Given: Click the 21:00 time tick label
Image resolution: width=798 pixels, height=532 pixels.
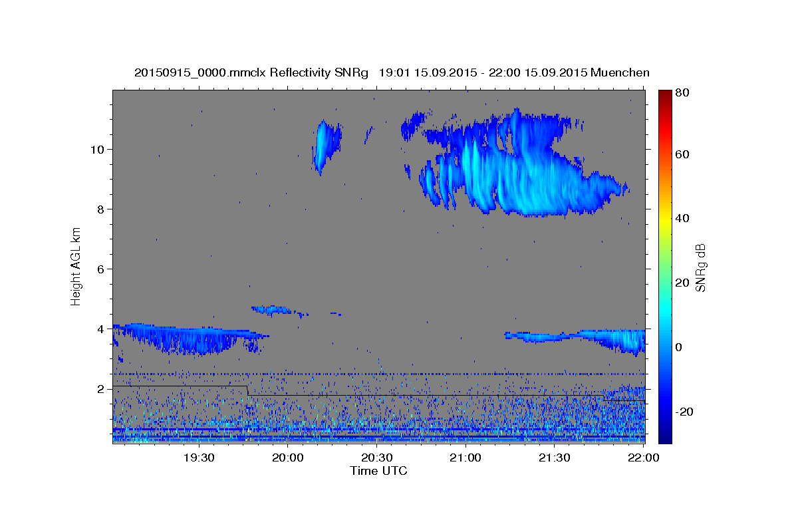Looking at the screenshot, I should 465,458.
